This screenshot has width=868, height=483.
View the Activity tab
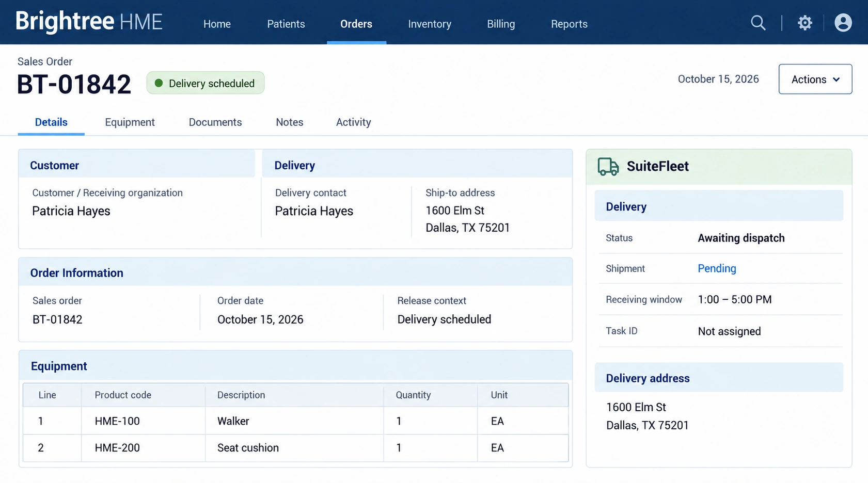(x=353, y=122)
